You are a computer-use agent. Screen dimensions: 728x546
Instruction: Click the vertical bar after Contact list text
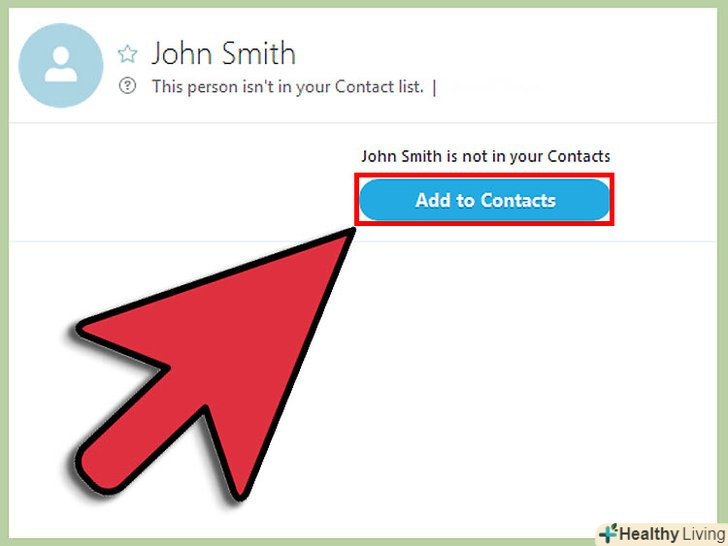click(x=434, y=87)
